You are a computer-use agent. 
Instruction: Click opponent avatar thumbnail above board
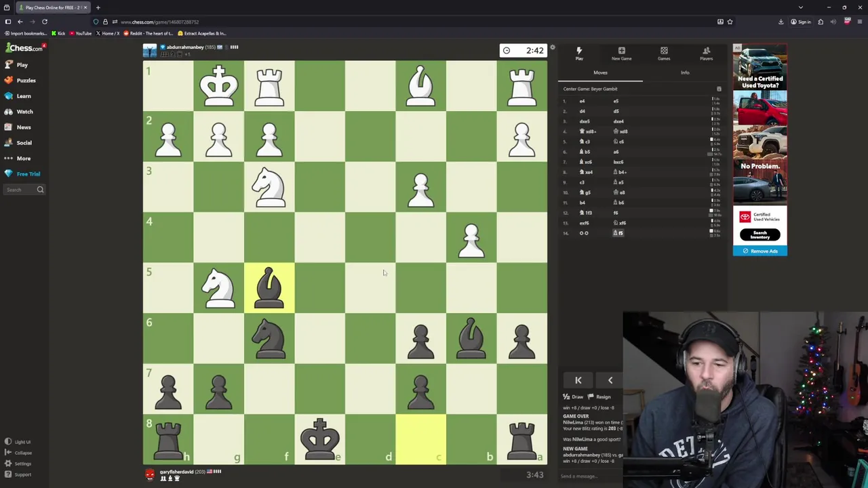coord(150,50)
